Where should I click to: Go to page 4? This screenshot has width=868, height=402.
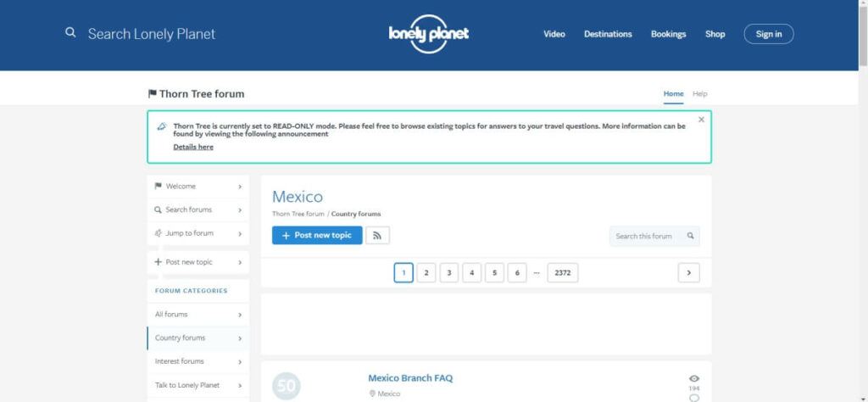471,272
